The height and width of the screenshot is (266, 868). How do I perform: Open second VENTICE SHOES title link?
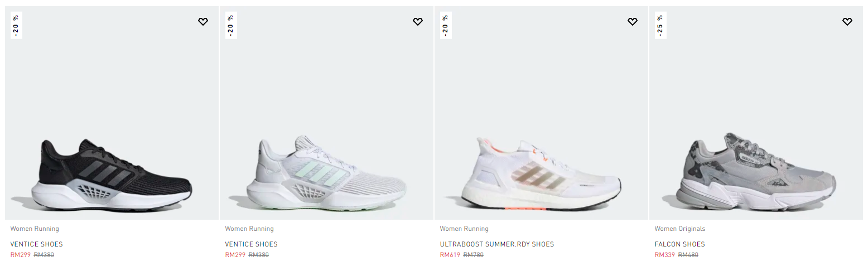[x=252, y=244]
